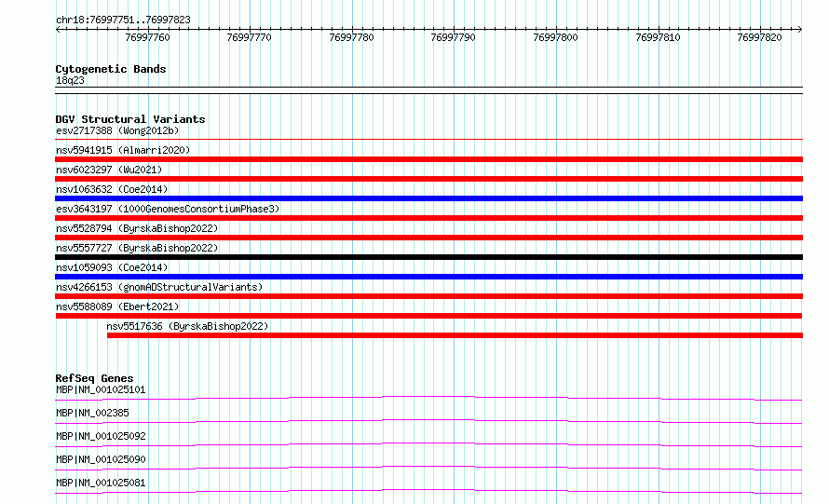Viewport: 829px width, 504px height.
Task: Click red bar of nsv4266153
Action: [428, 296]
